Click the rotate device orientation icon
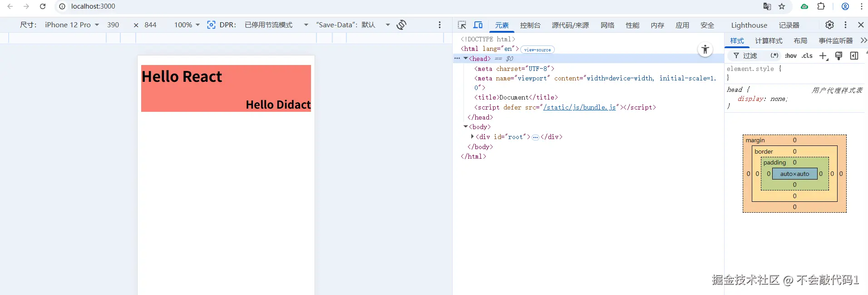868x295 pixels. 401,25
